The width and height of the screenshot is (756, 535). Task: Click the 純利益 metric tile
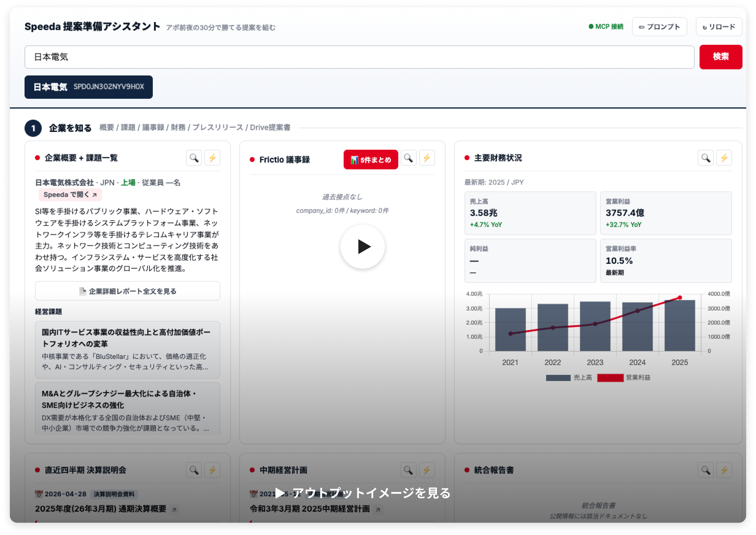pos(530,261)
